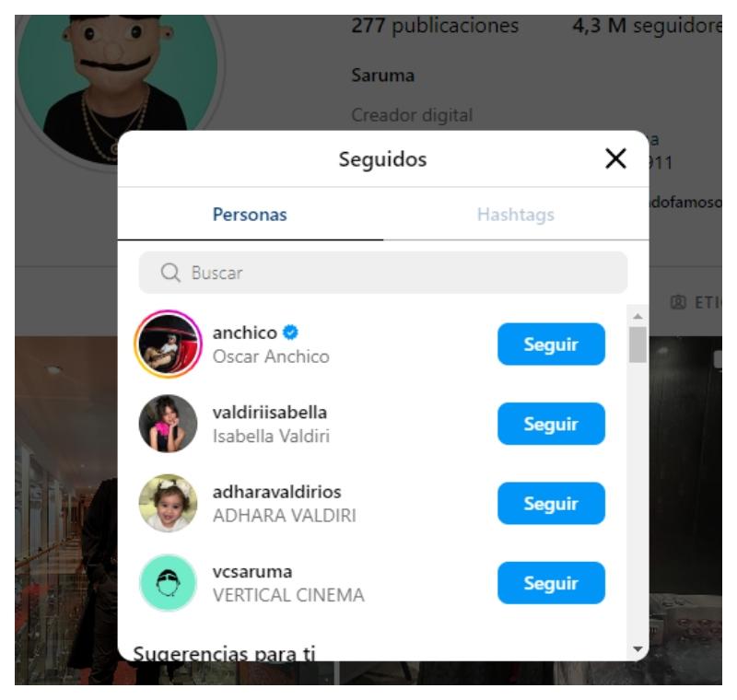Click the list's scrollbar thumb
This screenshot has width=737, height=700.
point(638,344)
